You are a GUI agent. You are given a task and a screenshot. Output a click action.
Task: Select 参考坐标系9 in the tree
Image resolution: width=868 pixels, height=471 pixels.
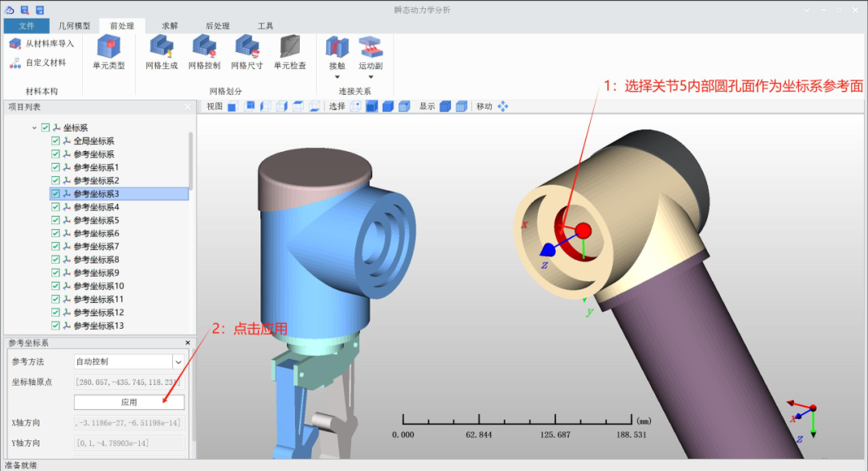point(96,272)
